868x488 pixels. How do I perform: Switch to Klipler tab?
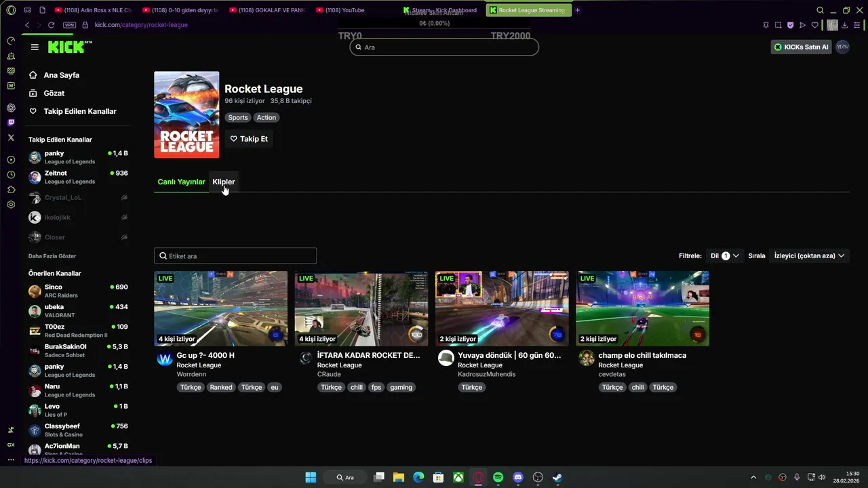224,182
